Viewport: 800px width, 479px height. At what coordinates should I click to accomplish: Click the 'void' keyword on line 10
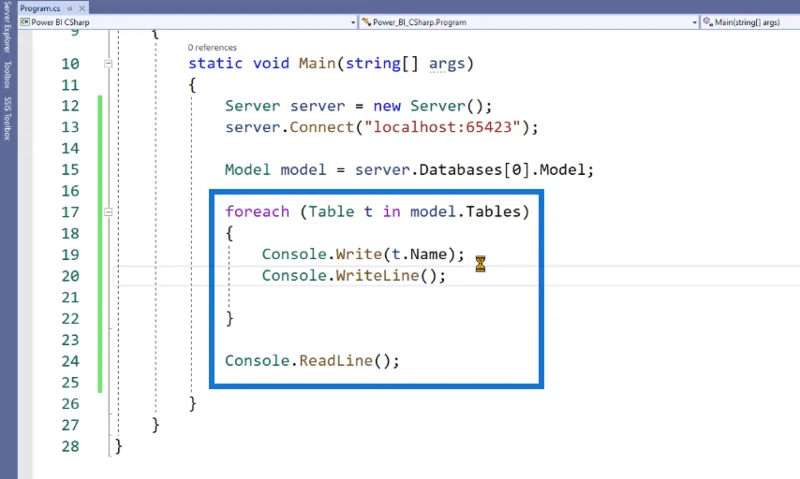click(x=271, y=63)
